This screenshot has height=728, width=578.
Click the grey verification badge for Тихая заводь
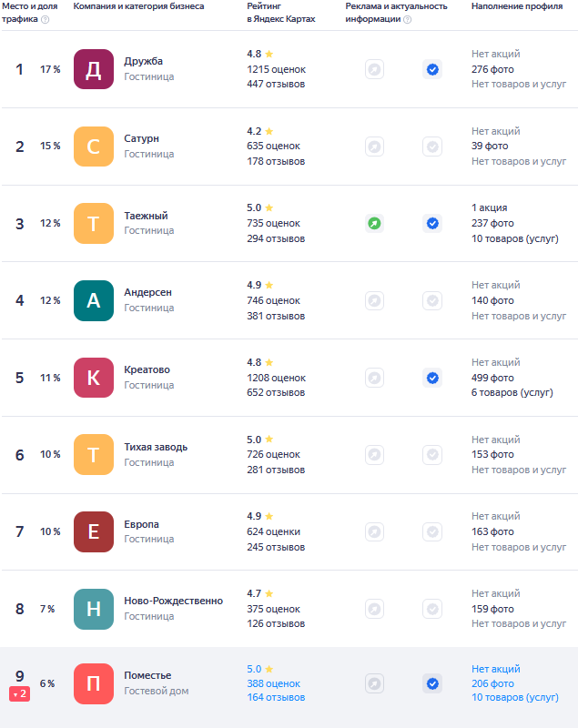[x=432, y=454]
